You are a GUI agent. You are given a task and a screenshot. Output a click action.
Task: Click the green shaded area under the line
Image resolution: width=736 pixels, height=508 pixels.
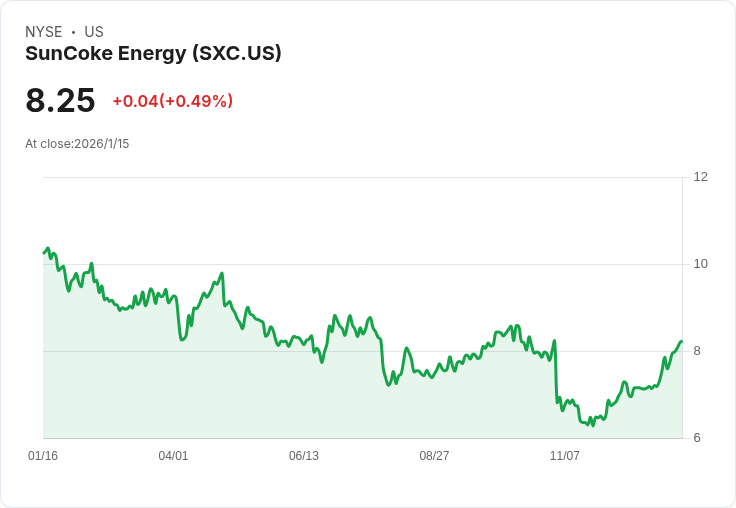pyautogui.click(x=300, y=400)
